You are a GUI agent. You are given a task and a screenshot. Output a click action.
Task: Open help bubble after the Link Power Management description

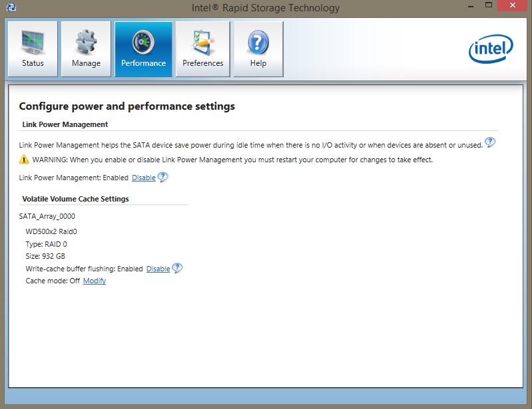point(490,142)
